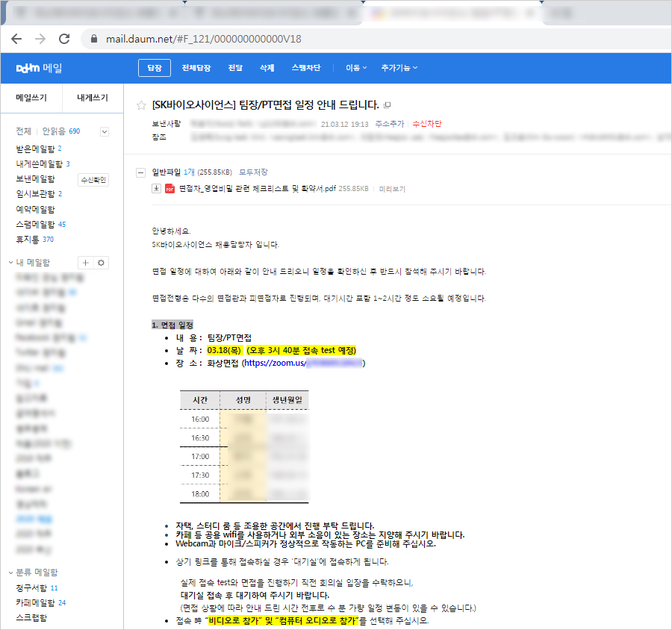Star this SK바이오사이언스 mail
Image resolution: width=672 pixels, height=630 pixels.
tap(141, 105)
